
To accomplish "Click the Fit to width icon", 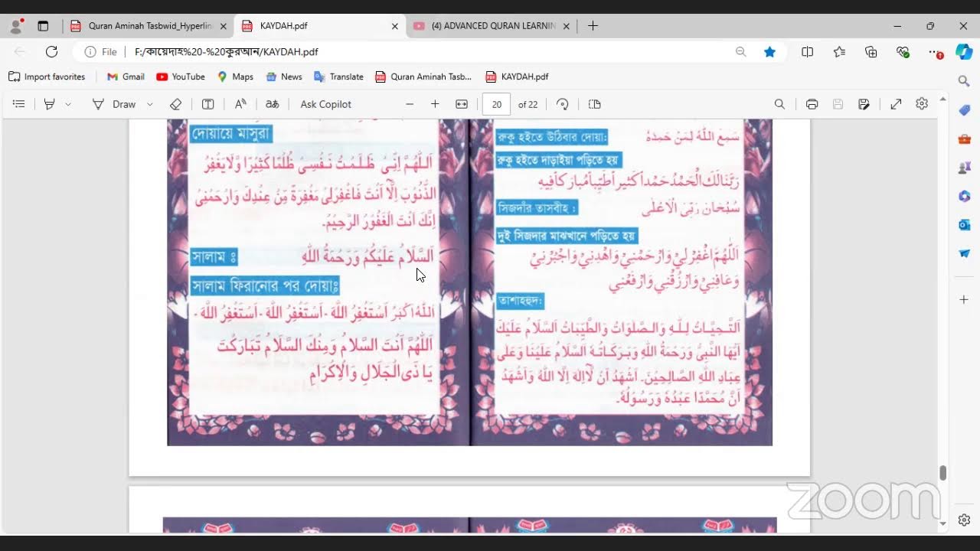I will coord(462,104).
